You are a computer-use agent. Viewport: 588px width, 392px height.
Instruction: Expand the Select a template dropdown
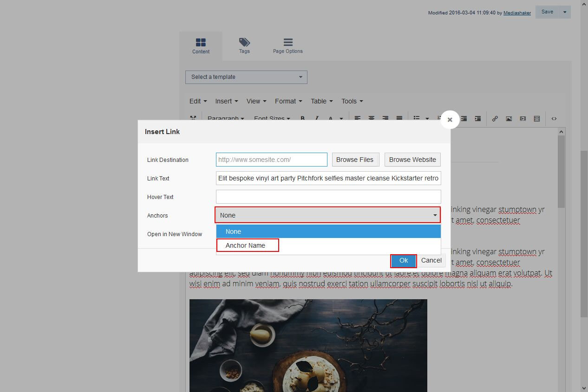pyautogui.click(x=246, y=77)
